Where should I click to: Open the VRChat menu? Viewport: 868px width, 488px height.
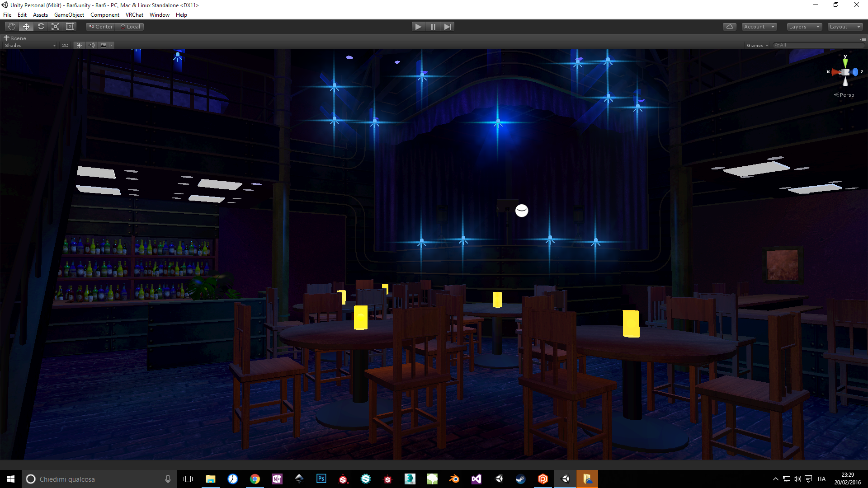click(134, 15)
